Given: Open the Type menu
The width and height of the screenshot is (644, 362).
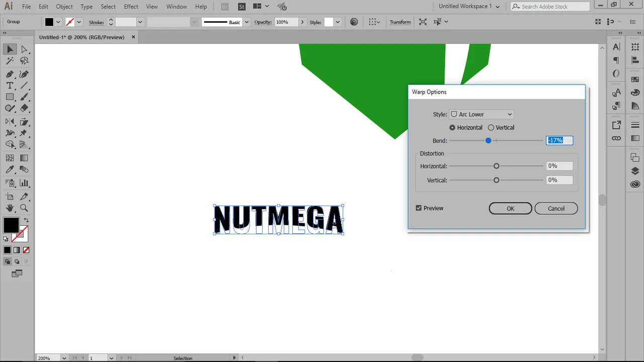Looking at the screenshot, I should click(87, 7).
